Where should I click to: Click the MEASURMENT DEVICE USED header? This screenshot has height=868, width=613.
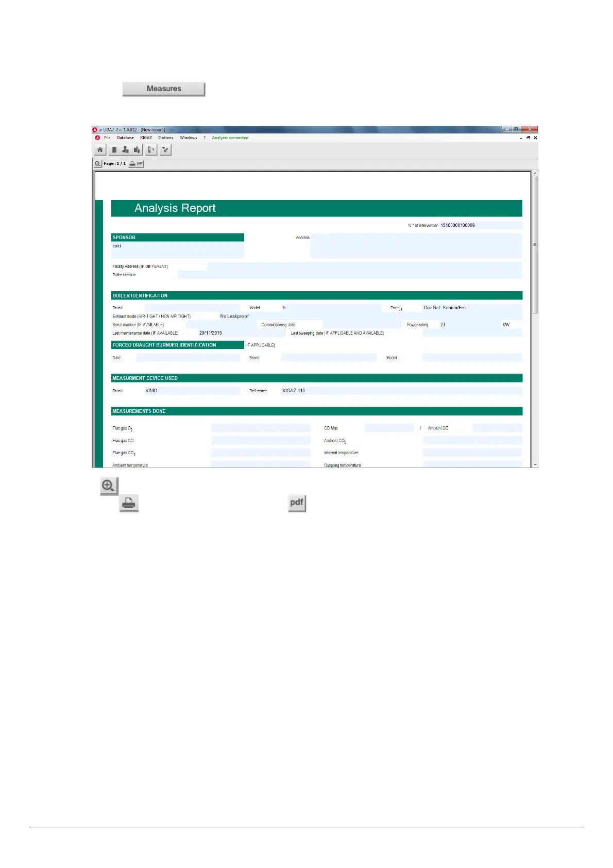coord(316,378)
